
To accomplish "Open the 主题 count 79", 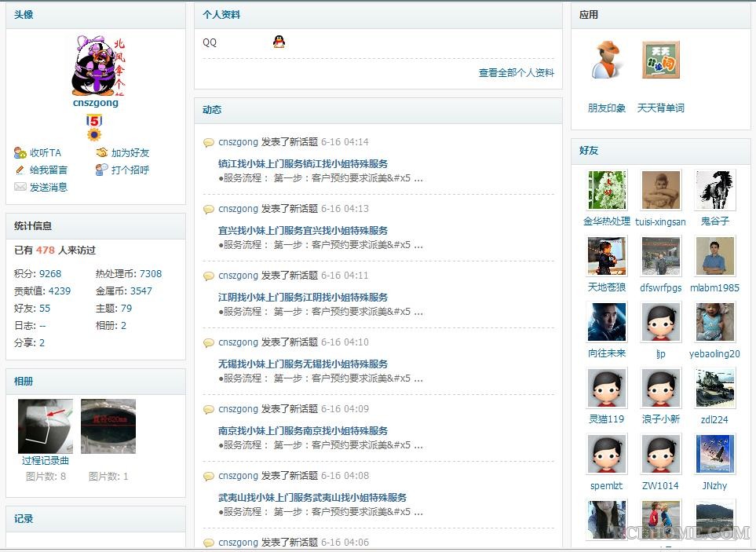I will coord(126,309).
